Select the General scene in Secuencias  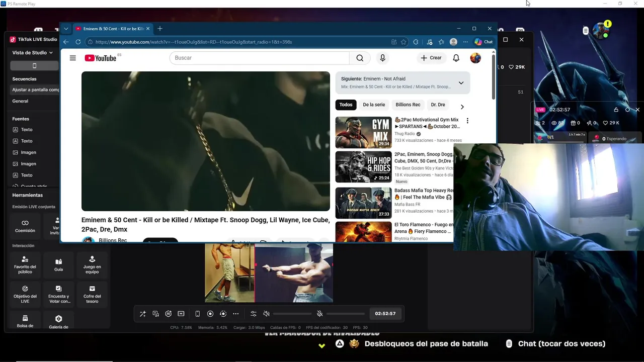(20, 101)
